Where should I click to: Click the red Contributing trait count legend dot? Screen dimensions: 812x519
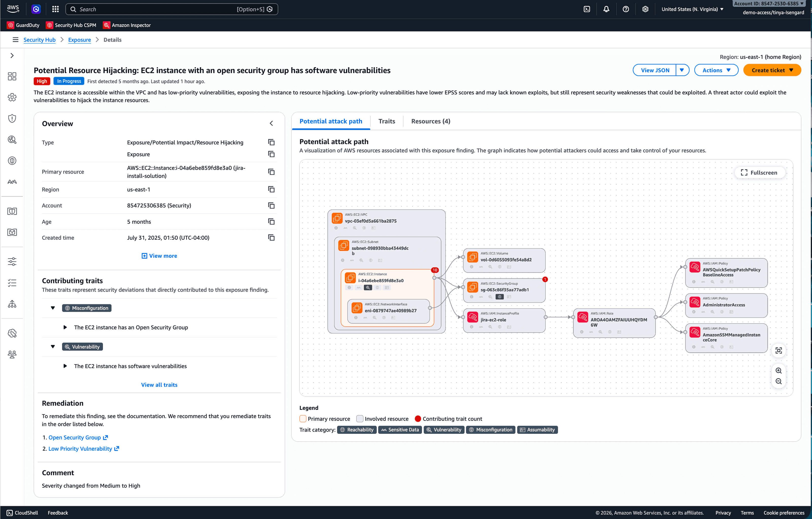coord(418,419)
